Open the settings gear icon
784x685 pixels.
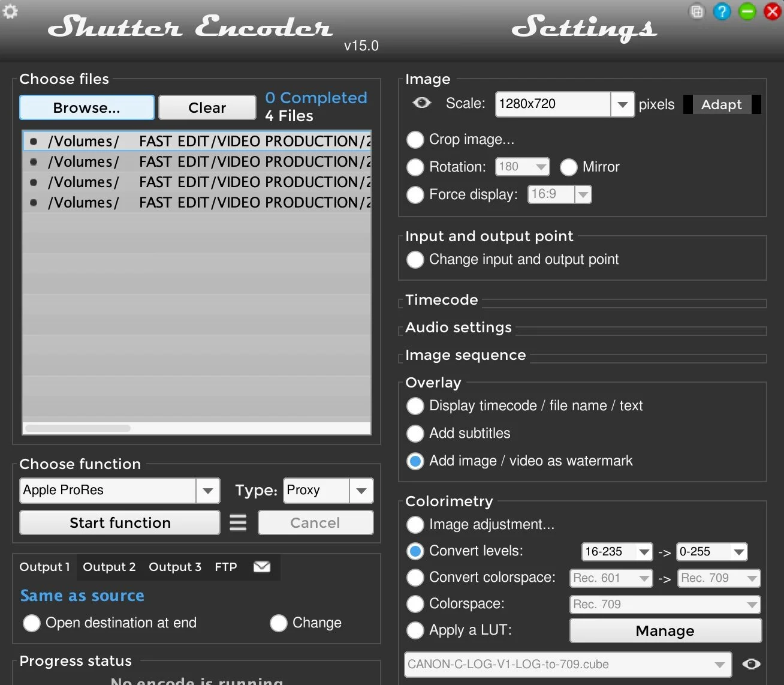[10, 11]
